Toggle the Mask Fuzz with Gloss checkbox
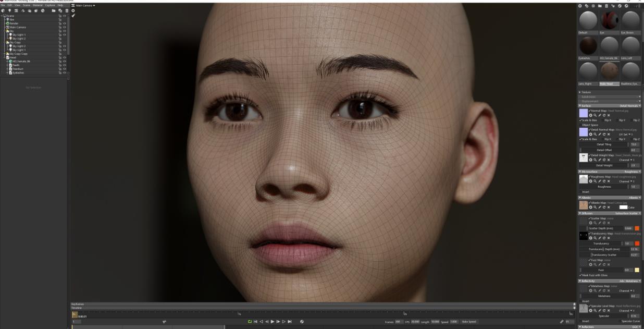 tap(581, 275)
